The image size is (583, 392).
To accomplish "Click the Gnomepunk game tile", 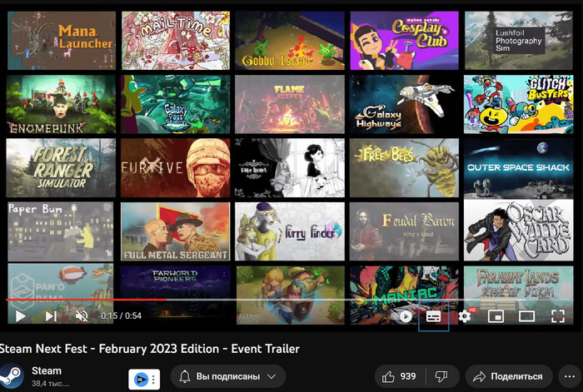I will [x=61, y=104].
